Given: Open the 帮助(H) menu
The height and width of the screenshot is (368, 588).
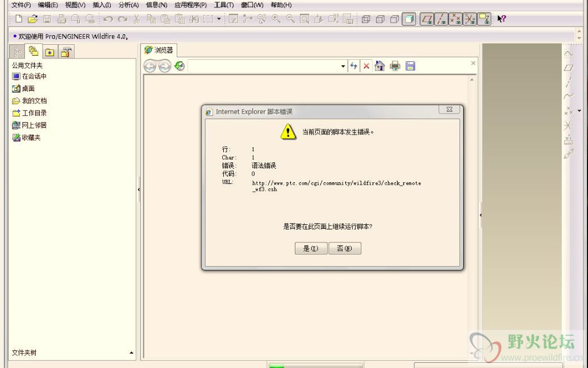Looking at the screenshot, I should [281, 5].
